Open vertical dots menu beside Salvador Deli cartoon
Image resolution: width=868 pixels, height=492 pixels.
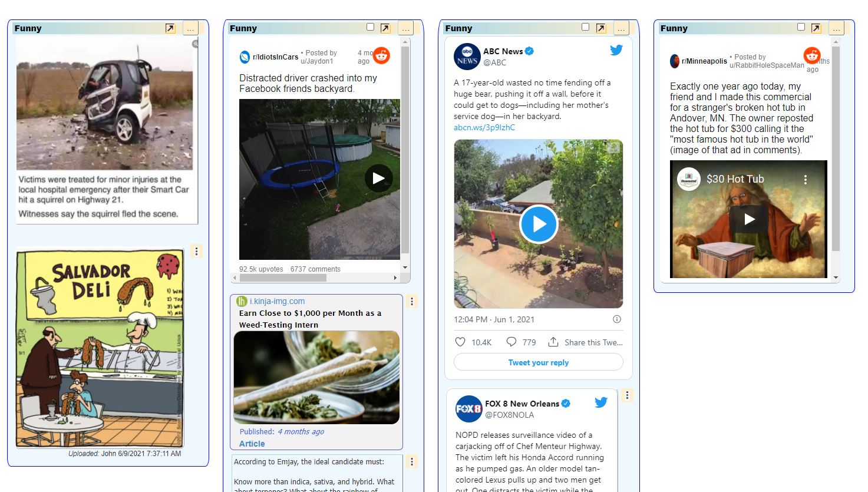coord(197,251)
